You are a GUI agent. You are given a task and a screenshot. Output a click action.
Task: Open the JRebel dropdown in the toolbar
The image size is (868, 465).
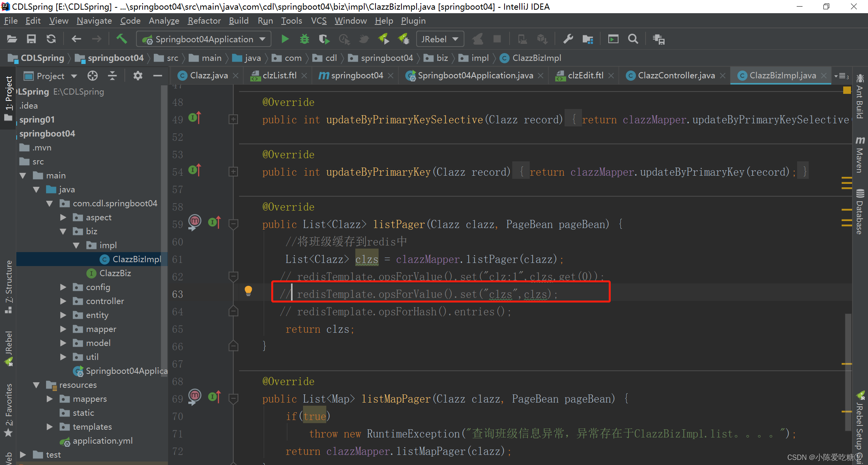click(440, 39)
